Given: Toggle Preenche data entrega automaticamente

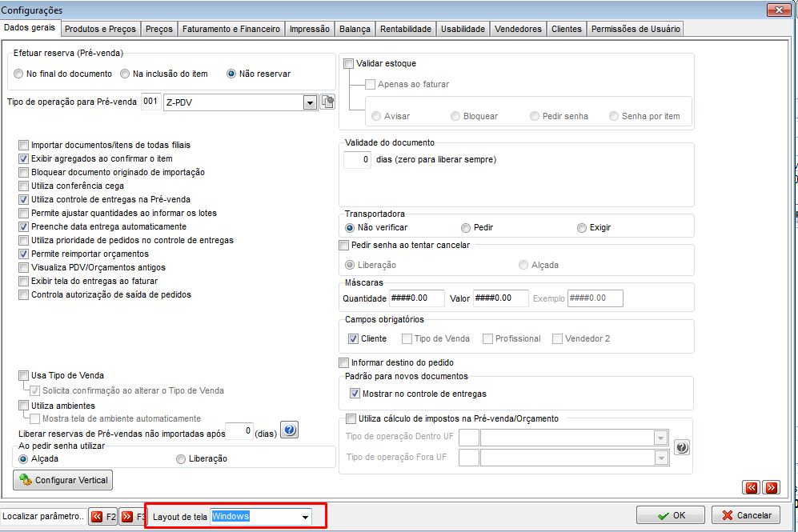Looking at the screenshot, I should coord(23,227).
